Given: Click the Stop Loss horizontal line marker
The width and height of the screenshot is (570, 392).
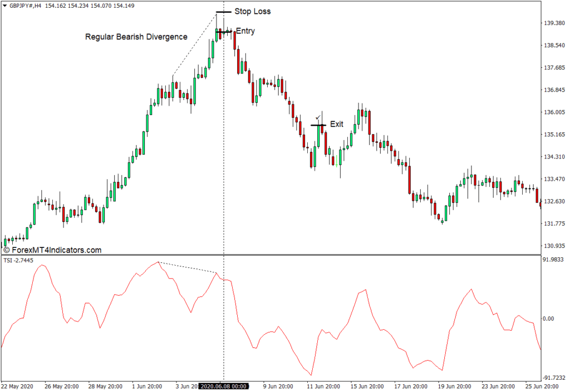Looking at the screenshot, I should click(x=223, y=12).
